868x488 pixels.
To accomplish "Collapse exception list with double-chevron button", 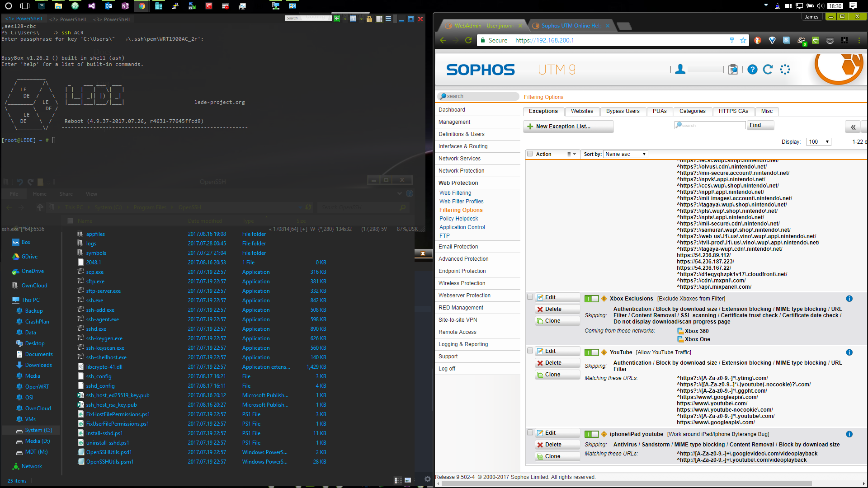I will (853, 127).
